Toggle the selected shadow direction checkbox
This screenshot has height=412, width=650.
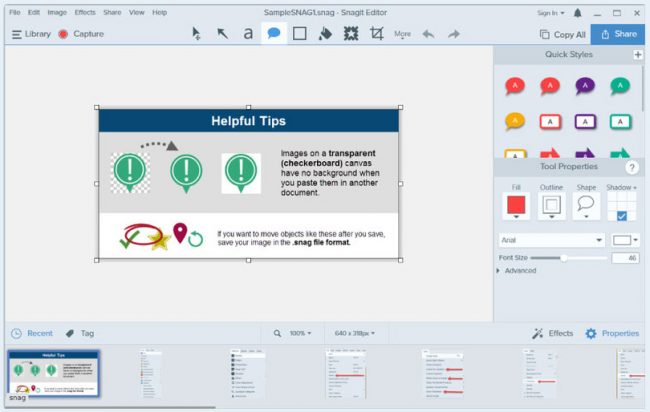point(622,216)
